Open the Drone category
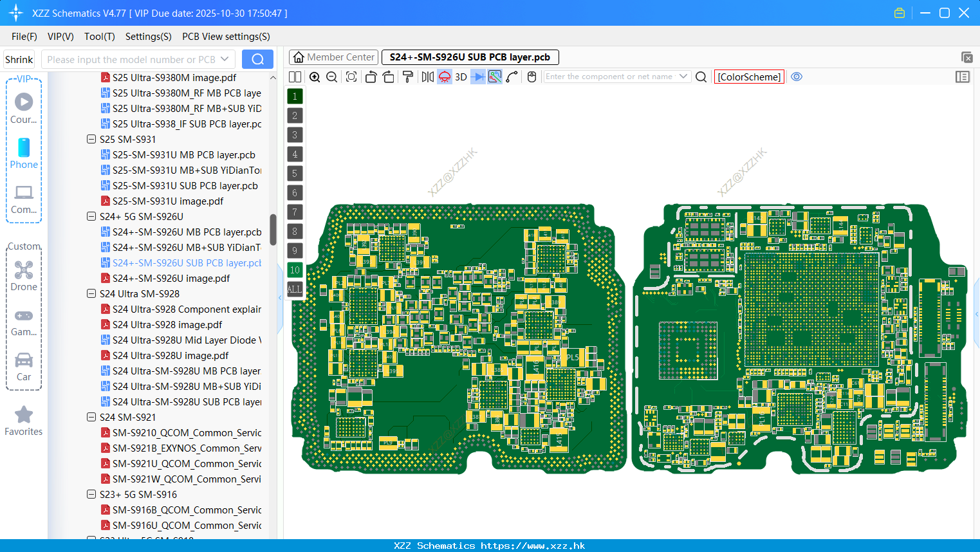This screenshot has width=980, height=552. [24, 276]
